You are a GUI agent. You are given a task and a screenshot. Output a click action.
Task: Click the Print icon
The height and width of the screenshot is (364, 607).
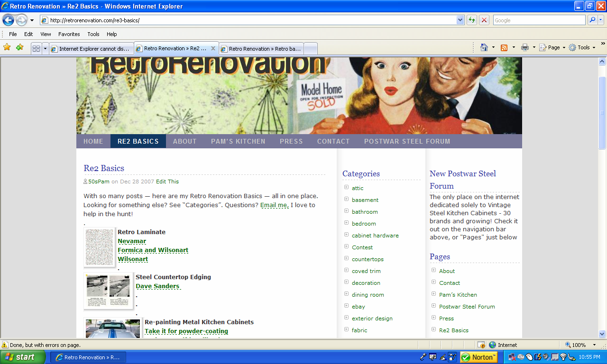click(525, 47)
